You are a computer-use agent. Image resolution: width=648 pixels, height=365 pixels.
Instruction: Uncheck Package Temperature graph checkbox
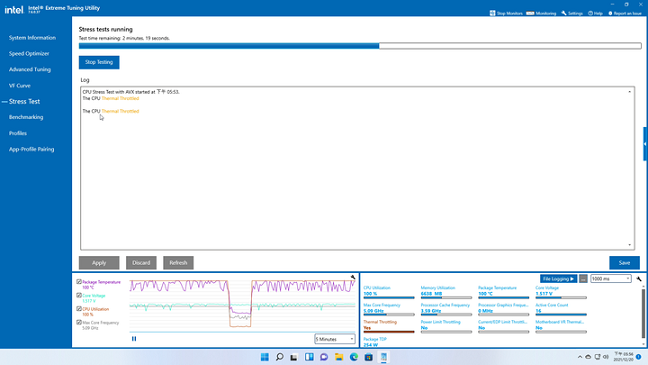(79, 282)
